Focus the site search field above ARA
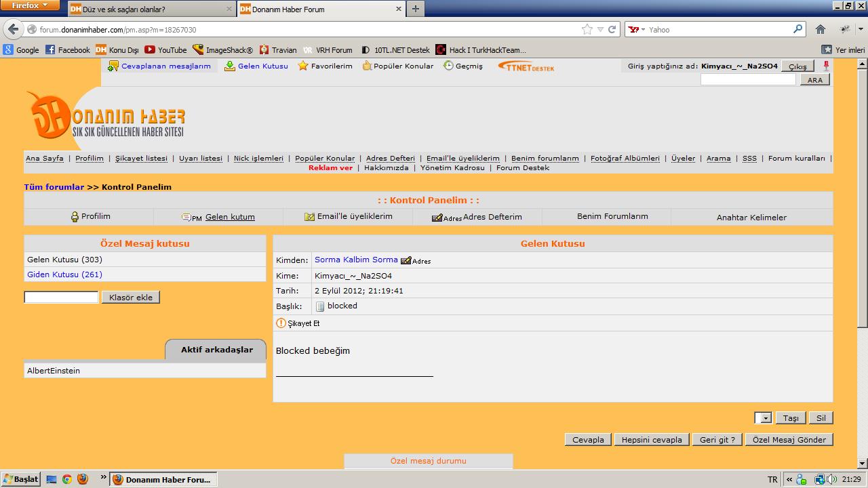This screenshot has height=488, width=868. [748, 80]
